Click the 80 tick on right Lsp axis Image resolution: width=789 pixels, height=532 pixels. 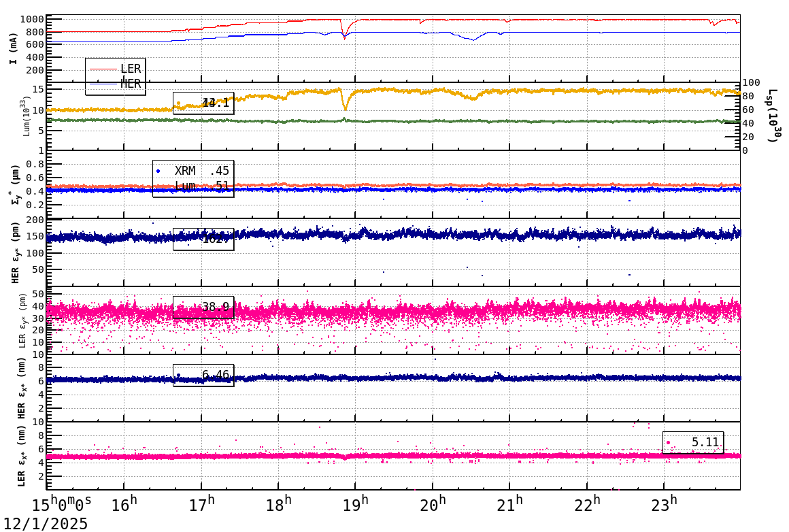(748, 96)
